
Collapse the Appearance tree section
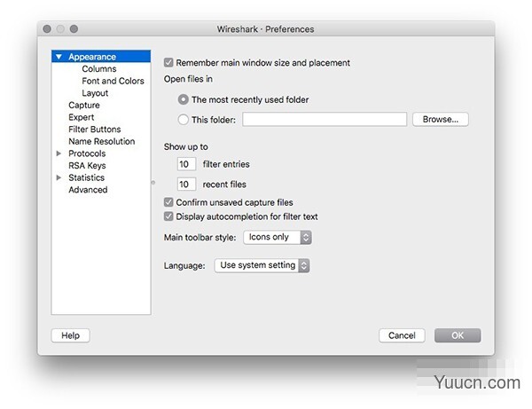[59, 57]
